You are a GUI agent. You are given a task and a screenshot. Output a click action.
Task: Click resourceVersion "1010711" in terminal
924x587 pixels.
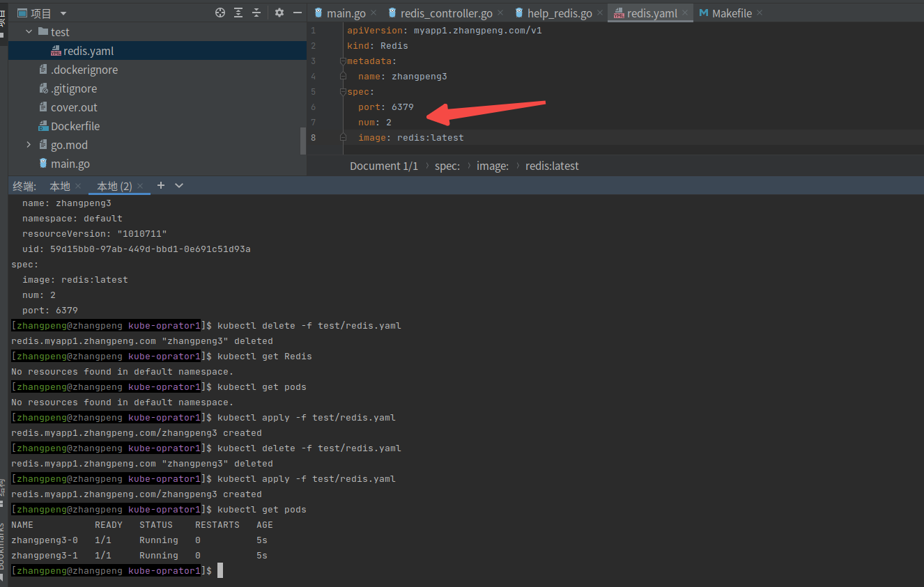click(x=95, y=234)
